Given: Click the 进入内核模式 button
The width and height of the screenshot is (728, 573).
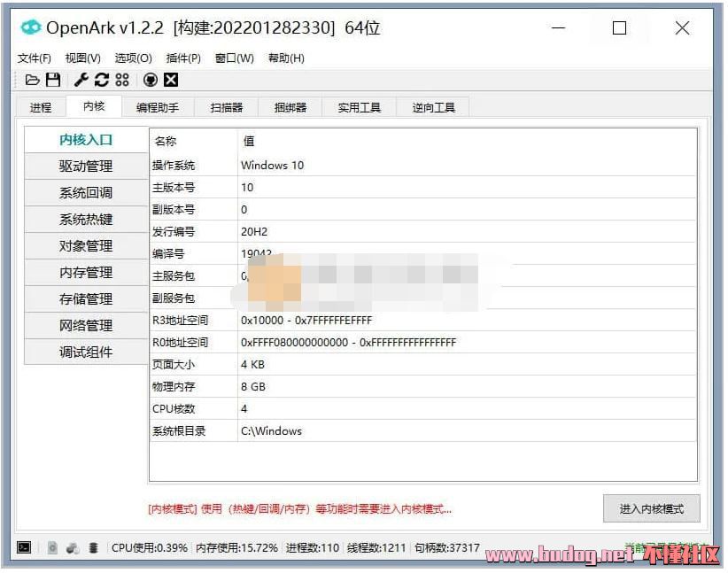Looking at the screenshot, I should coord(652,508).
